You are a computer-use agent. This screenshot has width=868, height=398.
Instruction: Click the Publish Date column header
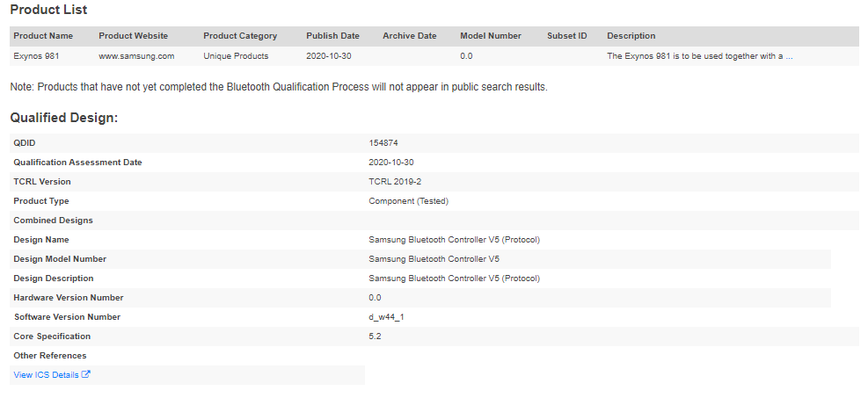332,36
